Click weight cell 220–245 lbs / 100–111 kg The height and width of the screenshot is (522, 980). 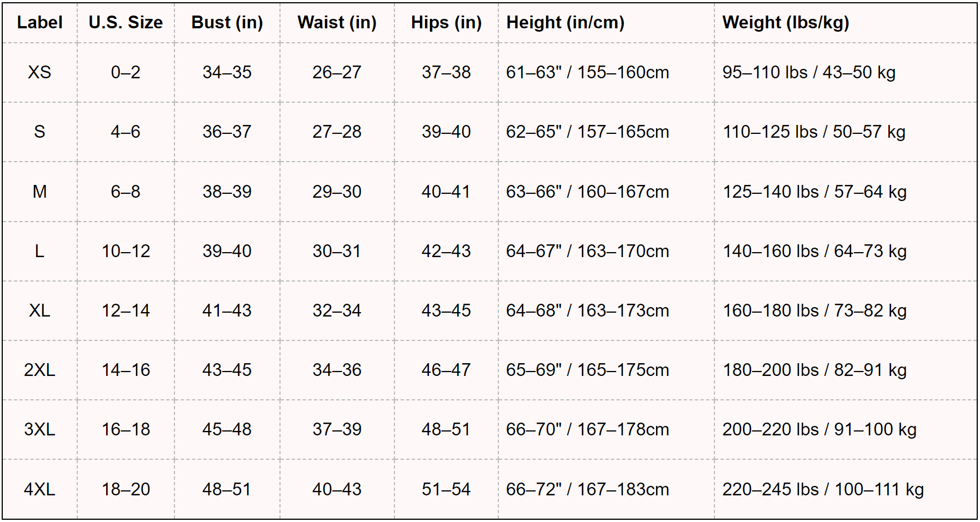click(x=822, y=489)
